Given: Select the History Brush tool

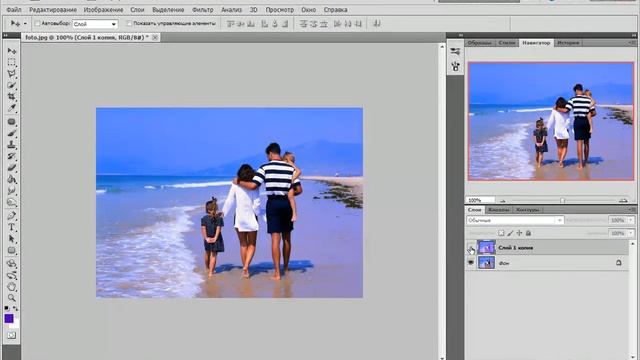Looking at the screenshot, I should (x=11, y=156).
